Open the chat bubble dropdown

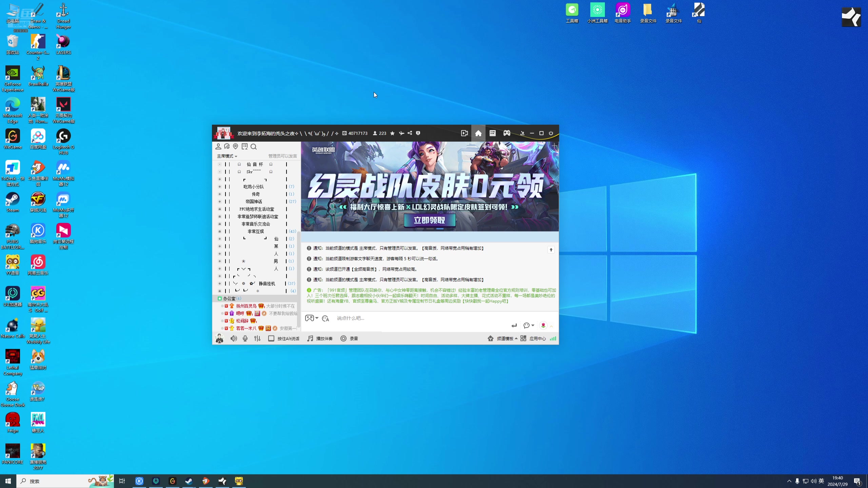529,326
